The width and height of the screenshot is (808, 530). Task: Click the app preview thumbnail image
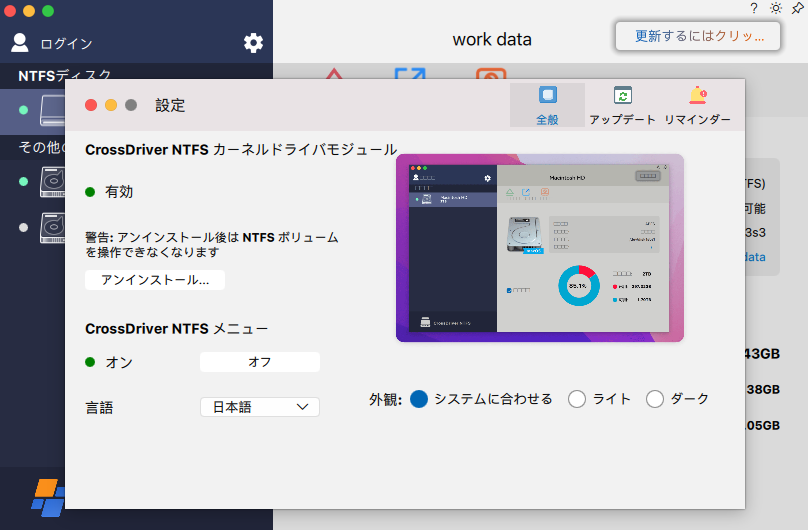tap(540, 248)
